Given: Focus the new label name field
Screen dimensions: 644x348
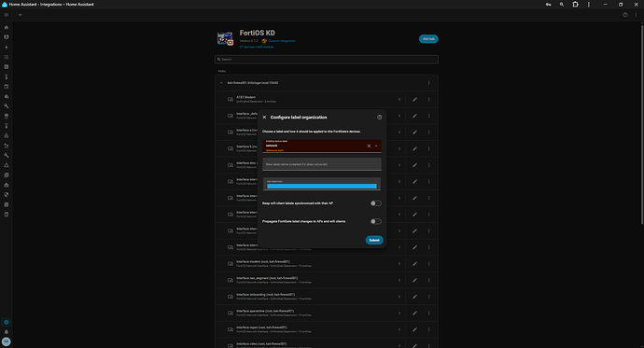Looking at the screenshot, I should tap(322, 164).
